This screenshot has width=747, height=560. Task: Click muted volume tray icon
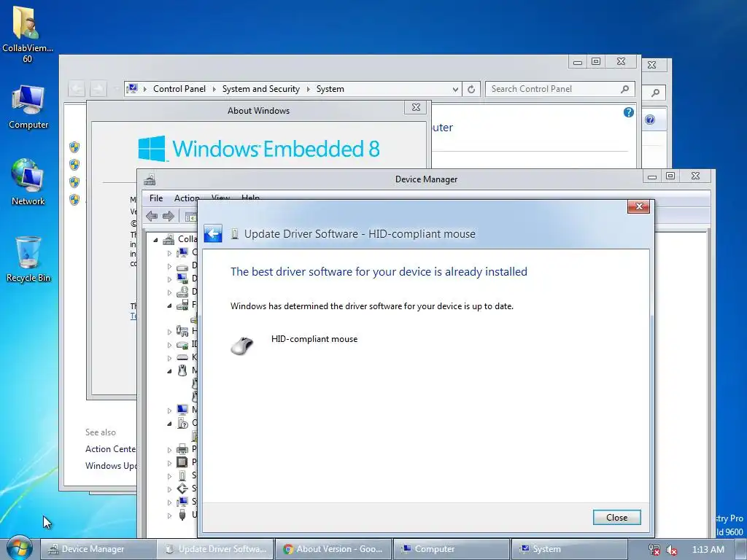pos(672,550)
